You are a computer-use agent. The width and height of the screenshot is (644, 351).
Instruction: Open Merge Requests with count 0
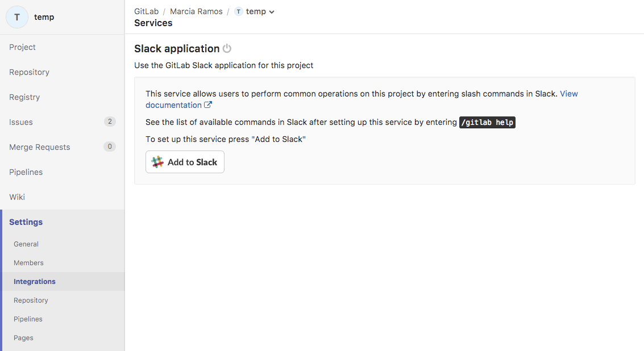pos(39,147)
